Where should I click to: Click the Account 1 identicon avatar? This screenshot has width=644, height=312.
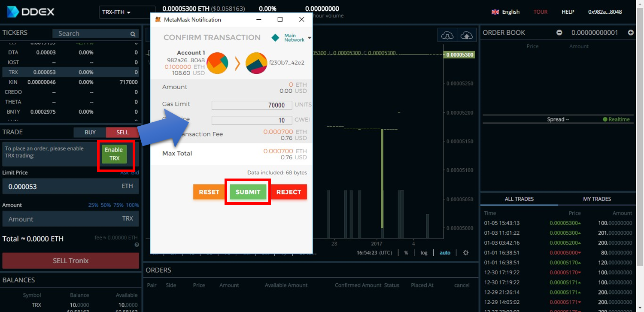coord(217,63)
